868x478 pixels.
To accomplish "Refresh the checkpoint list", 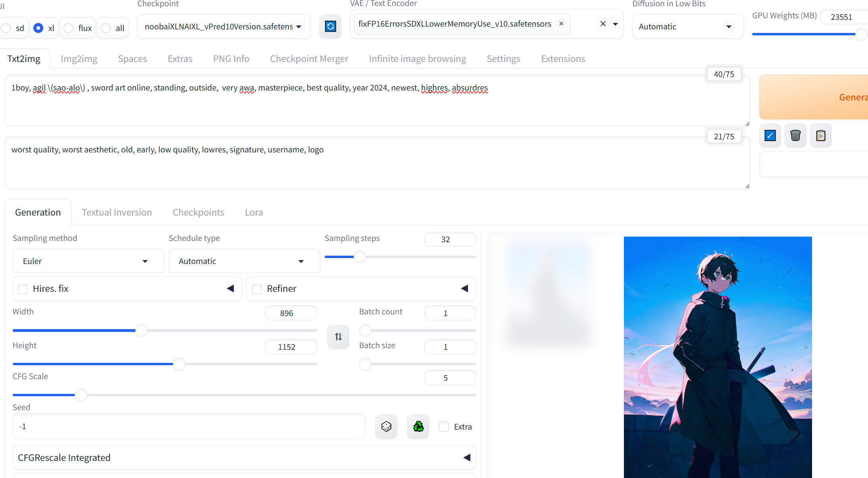I will click(330, 27).
